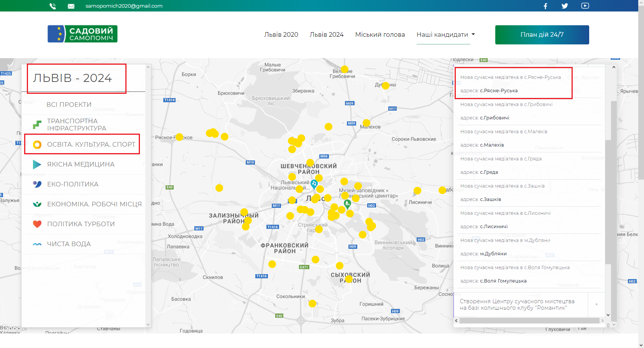644x348 pixels.
Task: Open the Twitter profile icon
Action: click(x=565, y=6)
